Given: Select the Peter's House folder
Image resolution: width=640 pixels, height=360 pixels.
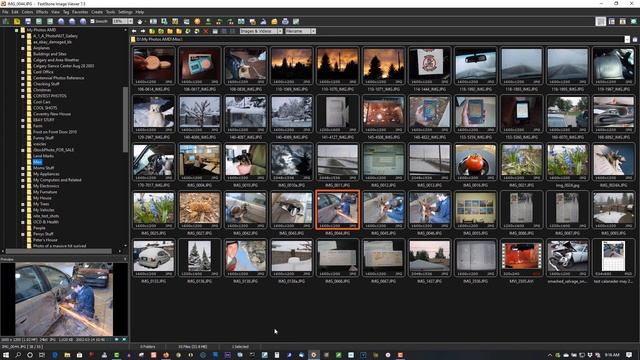Looking at the screenshot, I should tap(45, 240).
